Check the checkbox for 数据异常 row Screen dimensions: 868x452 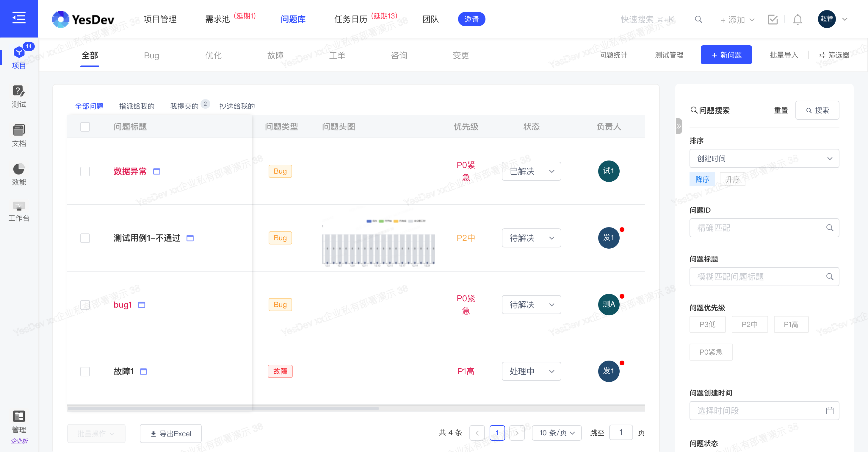click(x=85, y=171)
